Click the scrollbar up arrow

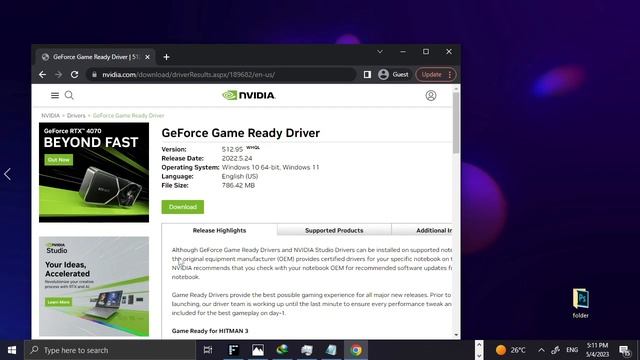[456, 88]
